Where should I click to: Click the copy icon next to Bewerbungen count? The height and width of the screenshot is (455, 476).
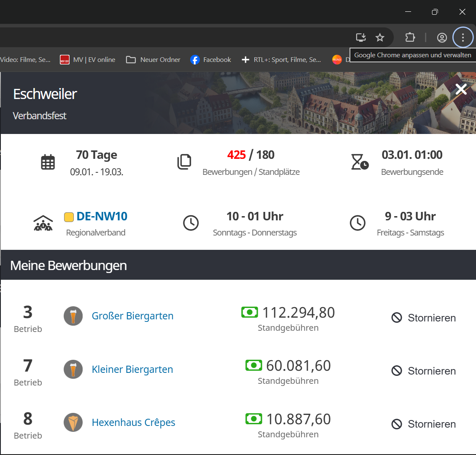tap(184, 162)
